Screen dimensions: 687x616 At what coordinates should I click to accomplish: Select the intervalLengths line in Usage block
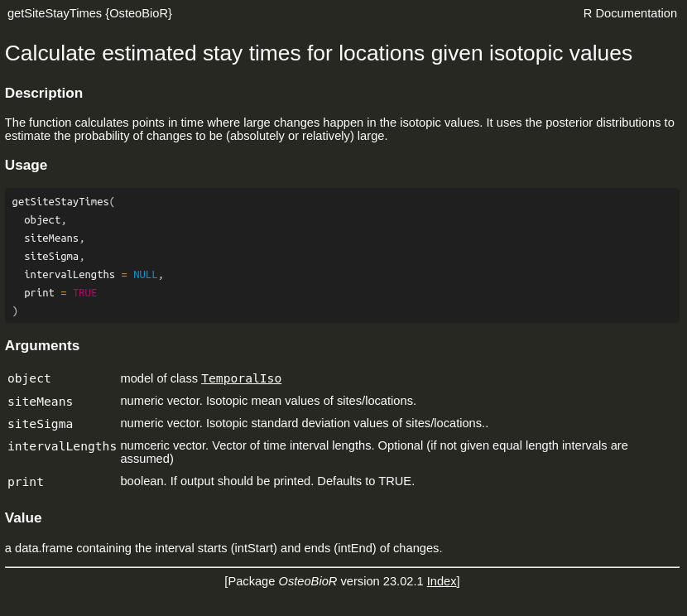point(70,274)
